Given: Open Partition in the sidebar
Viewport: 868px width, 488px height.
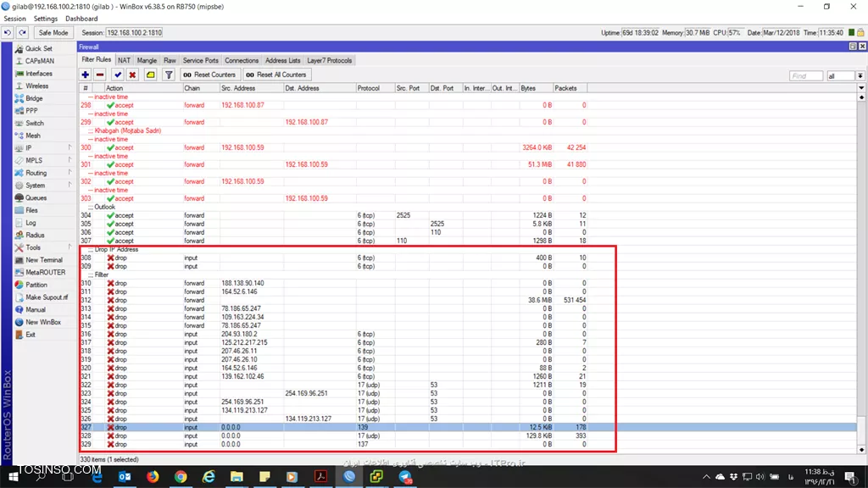Looking at the screenshot, I should click(36, 285).
